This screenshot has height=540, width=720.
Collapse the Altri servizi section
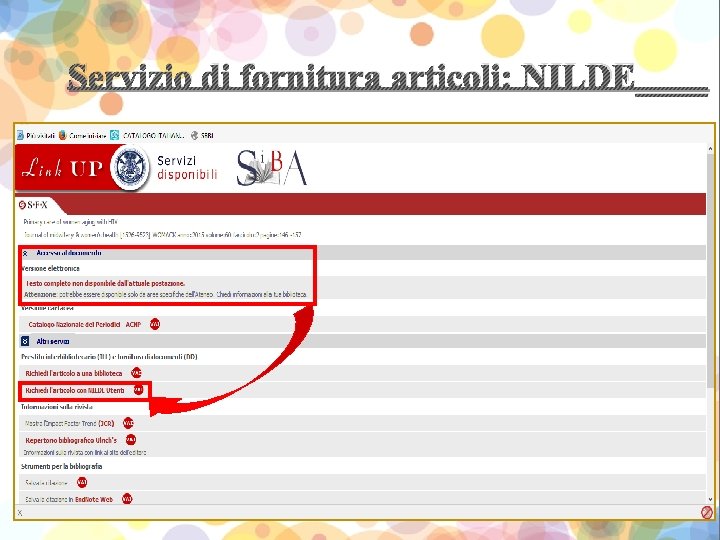pos(25,341)
